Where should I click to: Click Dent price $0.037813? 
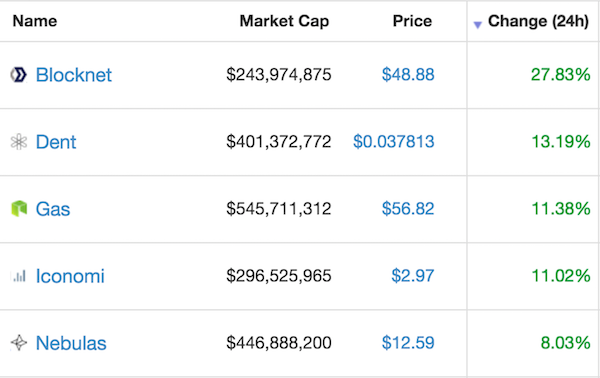tap(393, 142)
